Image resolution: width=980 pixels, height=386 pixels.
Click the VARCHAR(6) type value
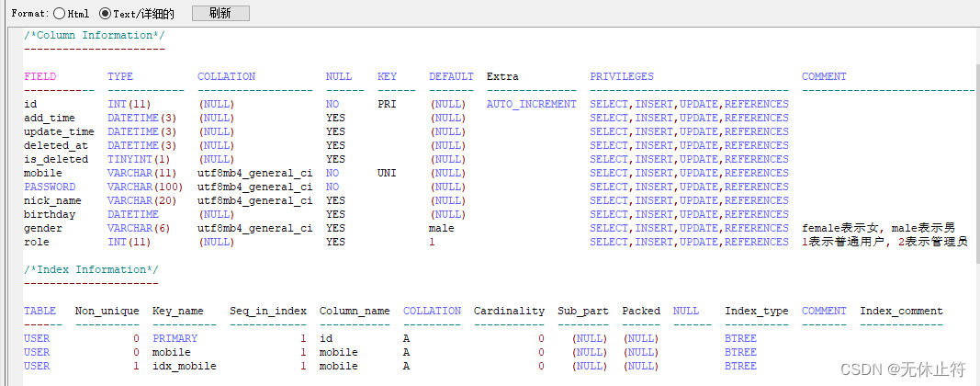click(x=140, y=228)
